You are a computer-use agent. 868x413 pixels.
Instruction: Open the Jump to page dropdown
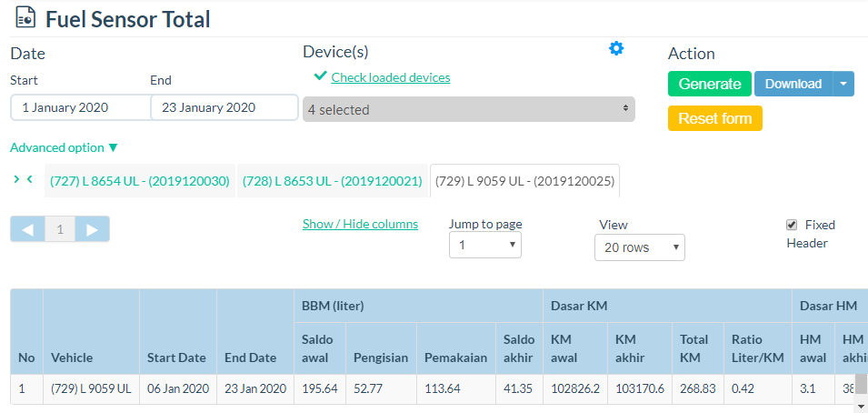click(484, 245)
